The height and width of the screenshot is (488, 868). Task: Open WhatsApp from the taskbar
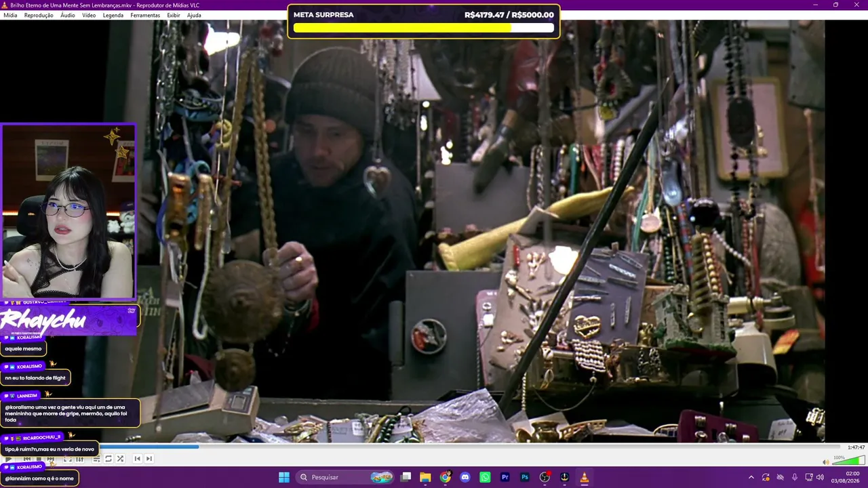pyautogui.click(x=485, y=477)
